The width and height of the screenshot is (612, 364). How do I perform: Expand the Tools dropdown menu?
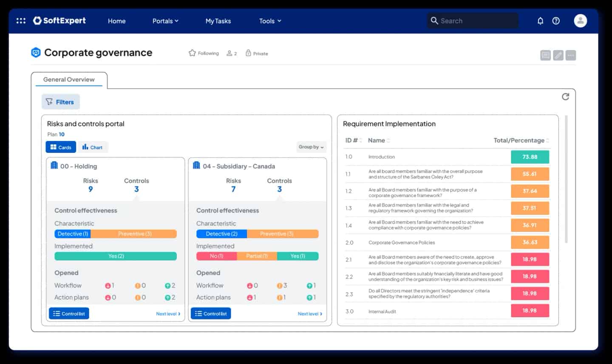[270, 21]
